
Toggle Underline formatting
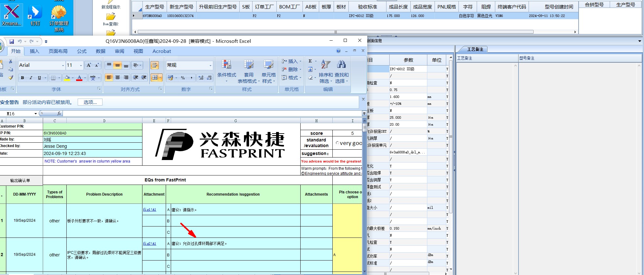pyautogui.click(x=39, y=78)
